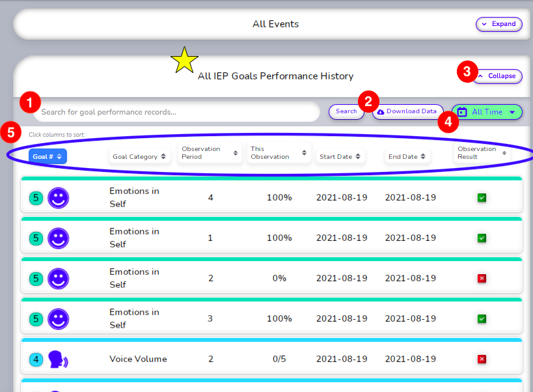Image resolution: width=533 pixels, height=392 pixels.
Task: Click the start date in the period 3 row
Action: [342, 318]
